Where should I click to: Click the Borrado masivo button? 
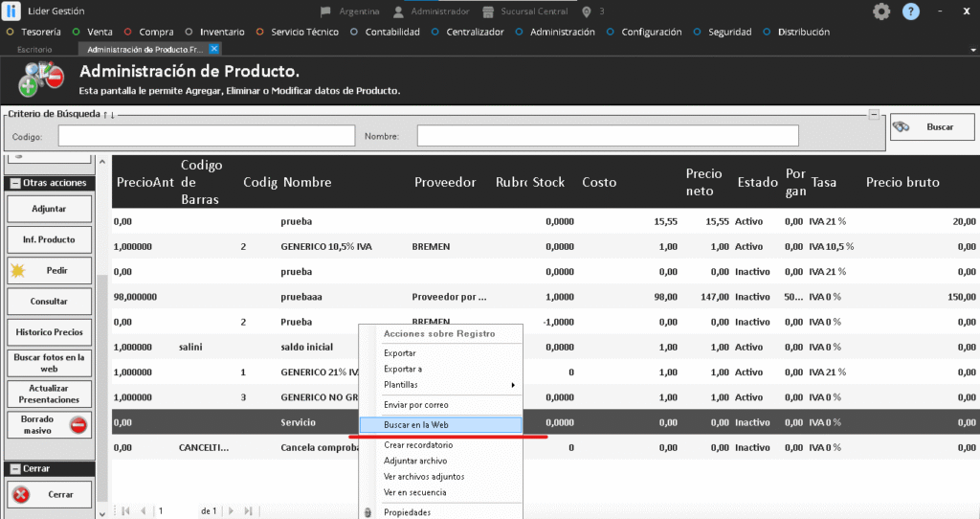point(51,424)
